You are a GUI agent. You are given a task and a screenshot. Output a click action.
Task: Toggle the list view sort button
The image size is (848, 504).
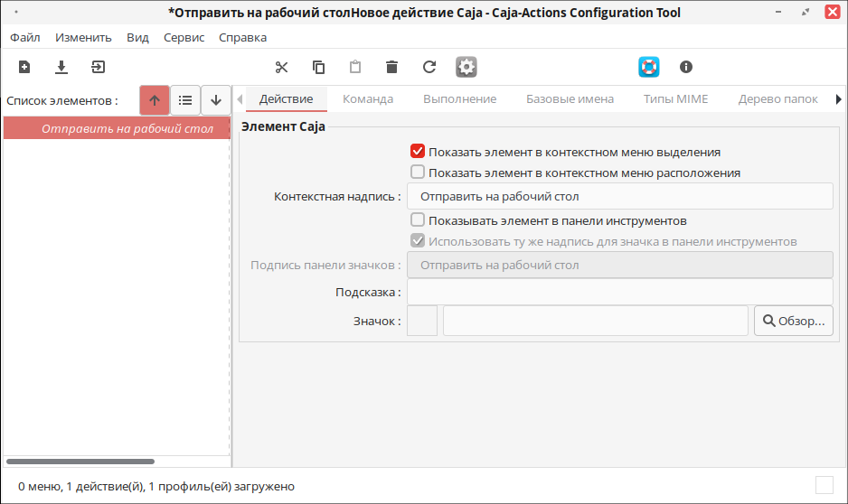tap(185, 100)
